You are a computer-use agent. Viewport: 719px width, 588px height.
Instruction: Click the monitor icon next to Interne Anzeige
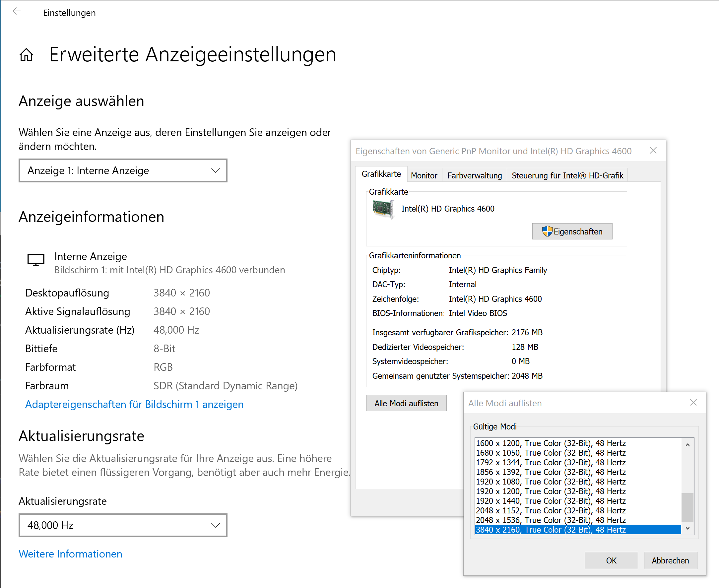(x=36, y=260)
